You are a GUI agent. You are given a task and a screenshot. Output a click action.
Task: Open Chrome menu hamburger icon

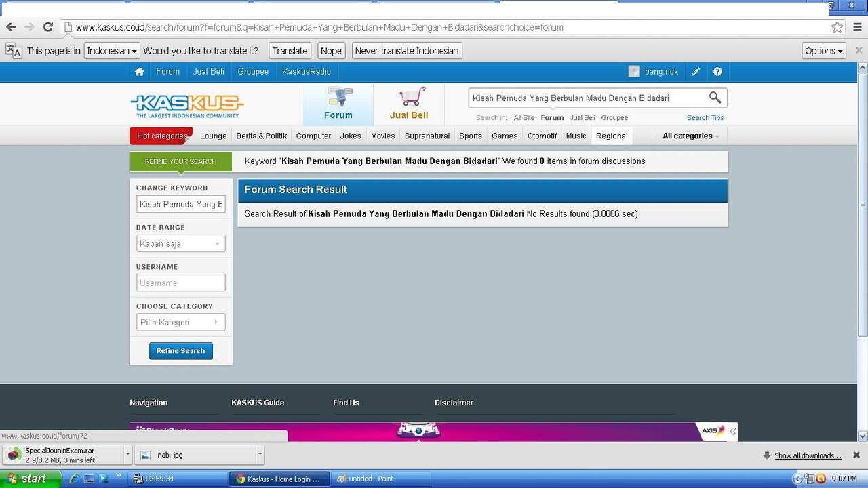(x=858, y=27)
